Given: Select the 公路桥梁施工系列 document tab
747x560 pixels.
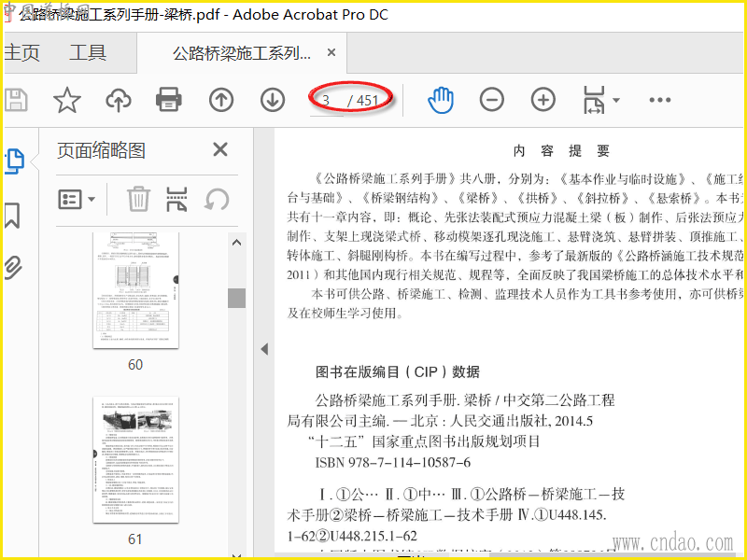Looking at the screenshot, I should pos(241,53).
